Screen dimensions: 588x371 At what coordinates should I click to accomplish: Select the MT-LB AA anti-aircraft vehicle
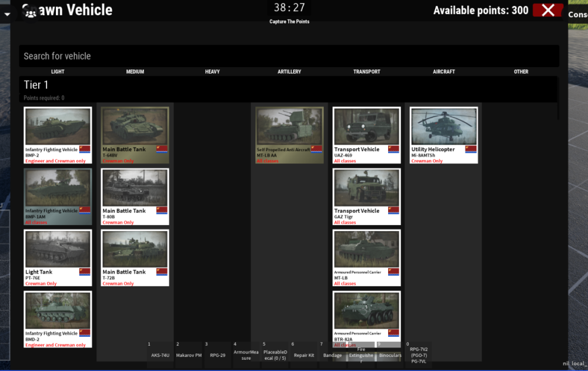[x=289, y=135]
